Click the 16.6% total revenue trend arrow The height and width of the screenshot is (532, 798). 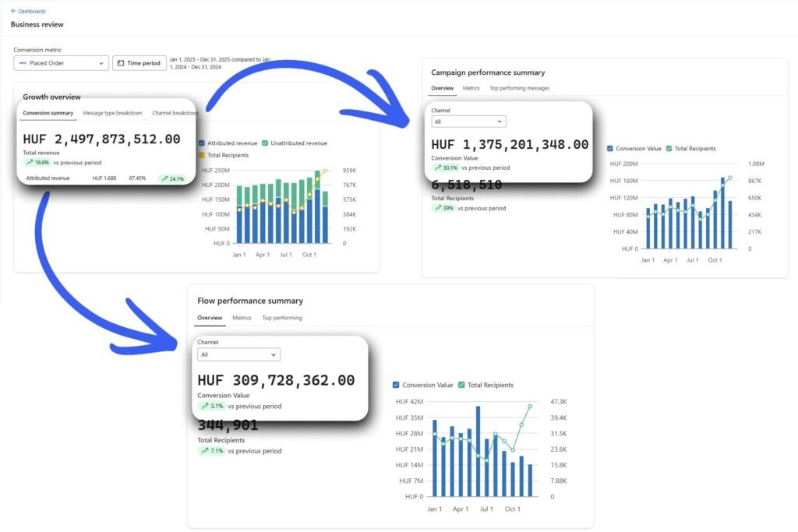[x=30, y=162]
